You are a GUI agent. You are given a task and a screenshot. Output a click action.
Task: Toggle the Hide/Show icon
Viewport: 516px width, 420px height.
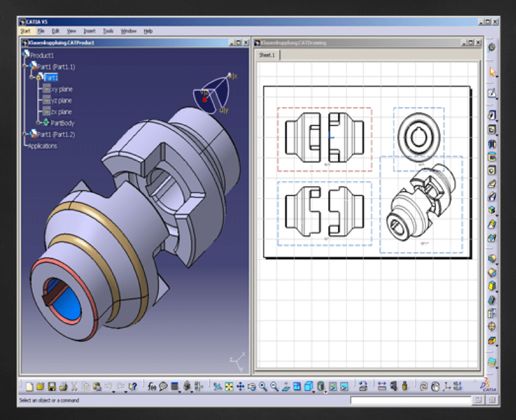332,387
